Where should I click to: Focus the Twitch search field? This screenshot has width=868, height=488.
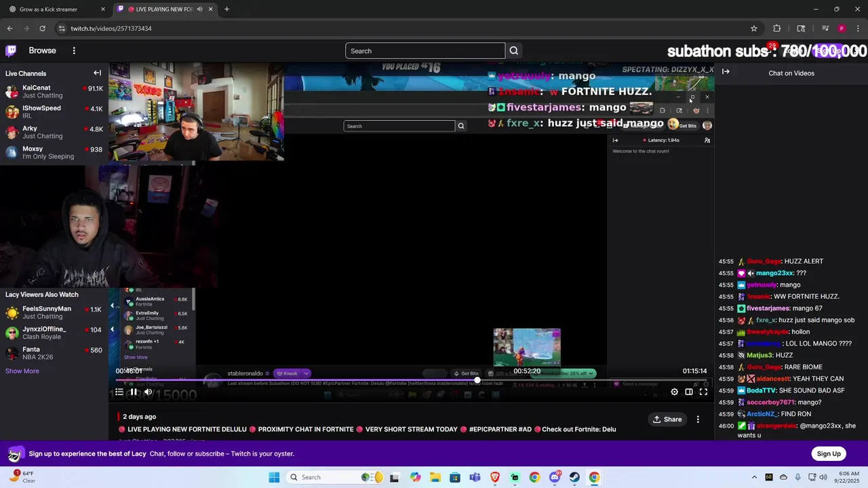[x=425, y=51]
